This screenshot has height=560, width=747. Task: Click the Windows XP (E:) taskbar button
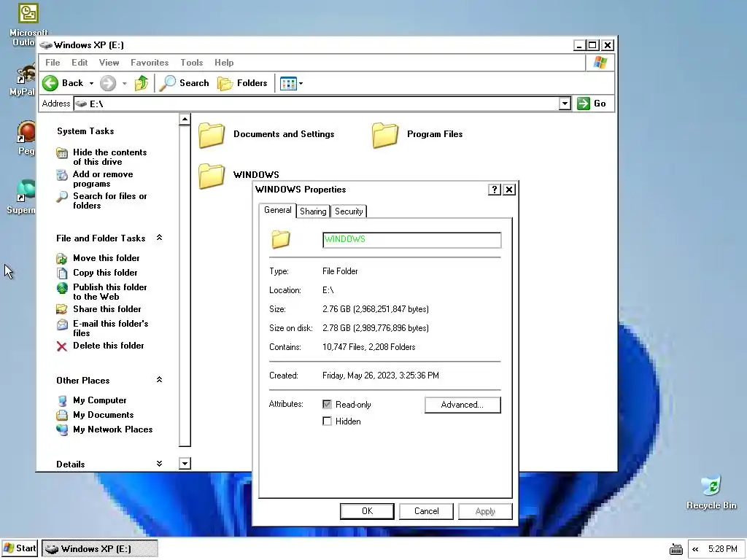99,549
